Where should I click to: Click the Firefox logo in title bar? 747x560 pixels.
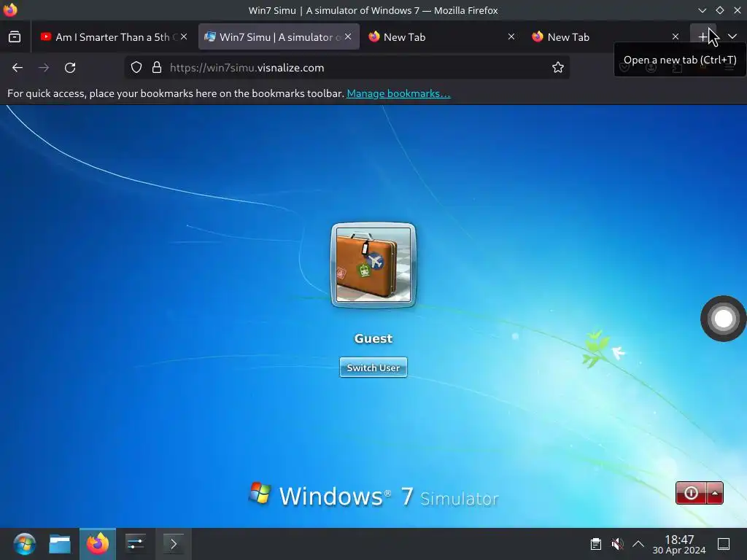pos(10,9)
